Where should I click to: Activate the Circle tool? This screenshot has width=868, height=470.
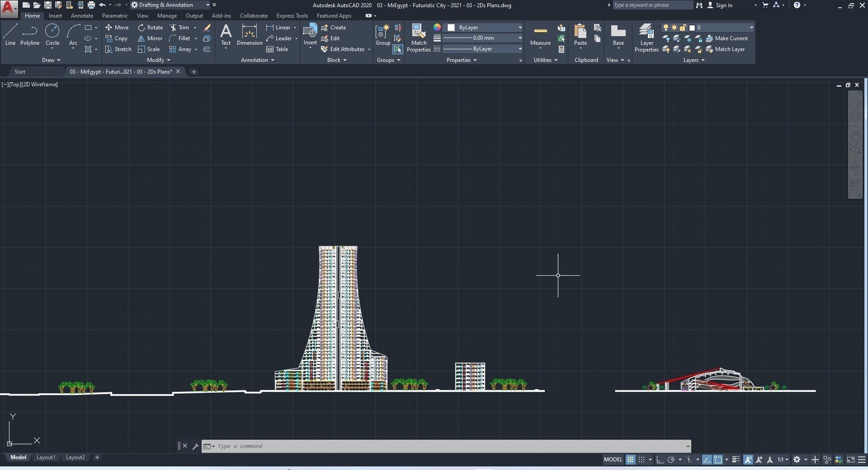(52, 35)
